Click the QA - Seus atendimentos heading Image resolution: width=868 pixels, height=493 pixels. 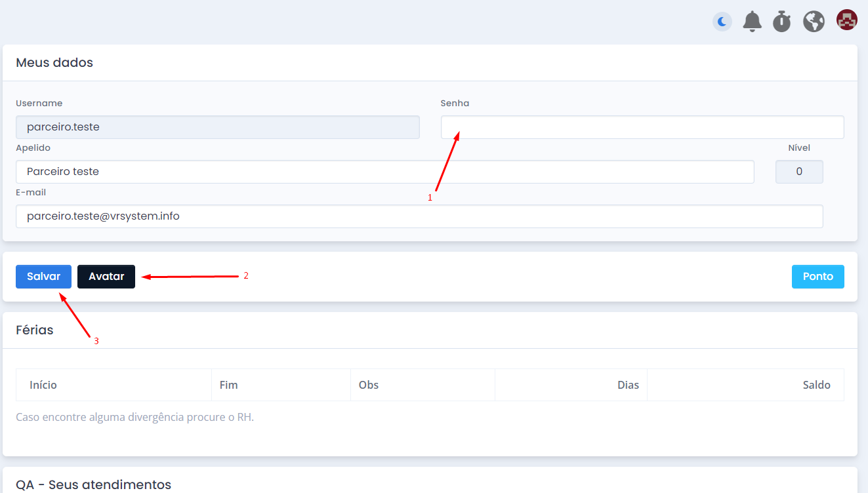coord(93,484)
